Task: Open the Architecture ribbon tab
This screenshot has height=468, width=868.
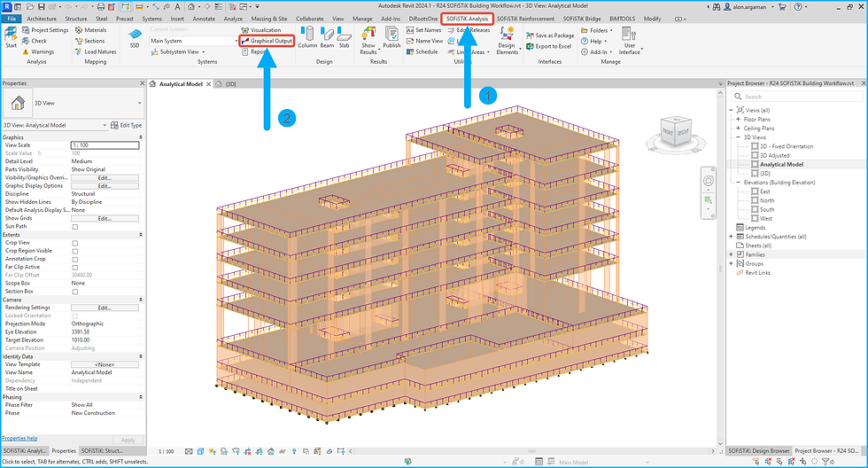Action: (42, 19)
